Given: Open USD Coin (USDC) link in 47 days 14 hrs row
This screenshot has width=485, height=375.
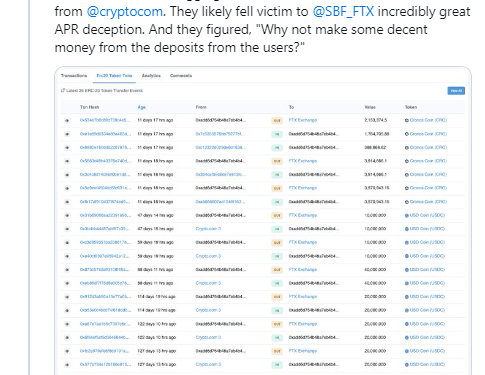Looking at the screenshot, I should [x=427, y=215].
